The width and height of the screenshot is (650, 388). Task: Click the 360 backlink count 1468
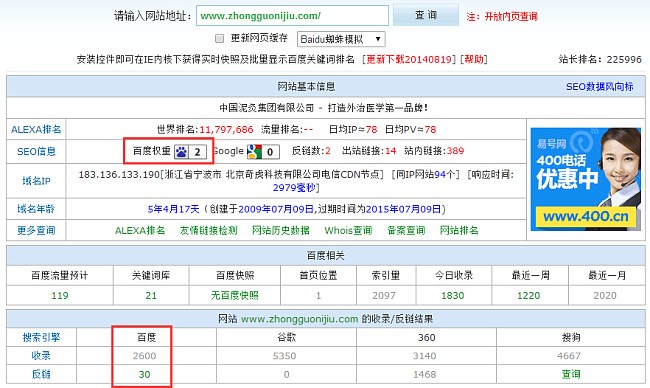[424, 374]
